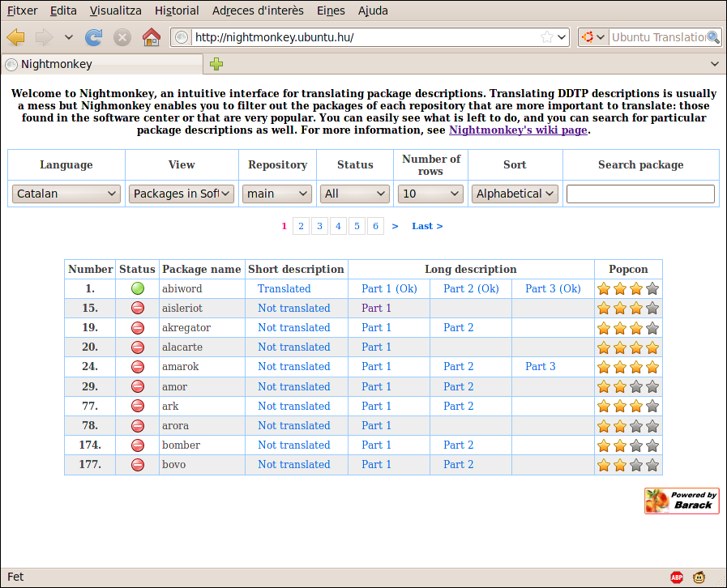Viewport: 727px width, 588px height.
Task: Open the View dropdown for Packages
Action: click(x=182, y=194)
